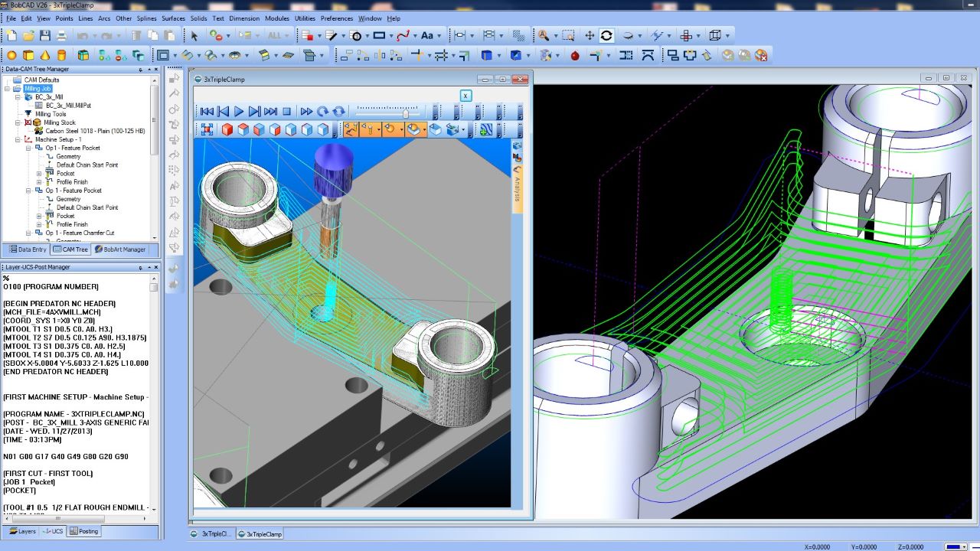
Task: Create a sphere solid from toolbar
Action: pos(11,55)
